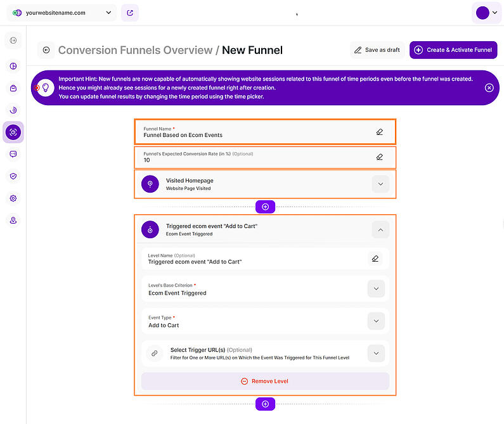Click the Funnel Name input field

tap(265, 132)
